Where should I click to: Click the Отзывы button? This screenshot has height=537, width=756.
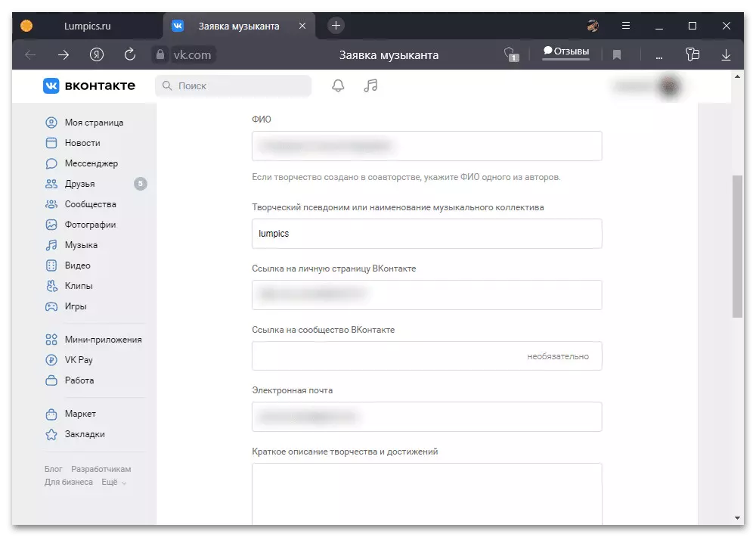tap(566, 51)
